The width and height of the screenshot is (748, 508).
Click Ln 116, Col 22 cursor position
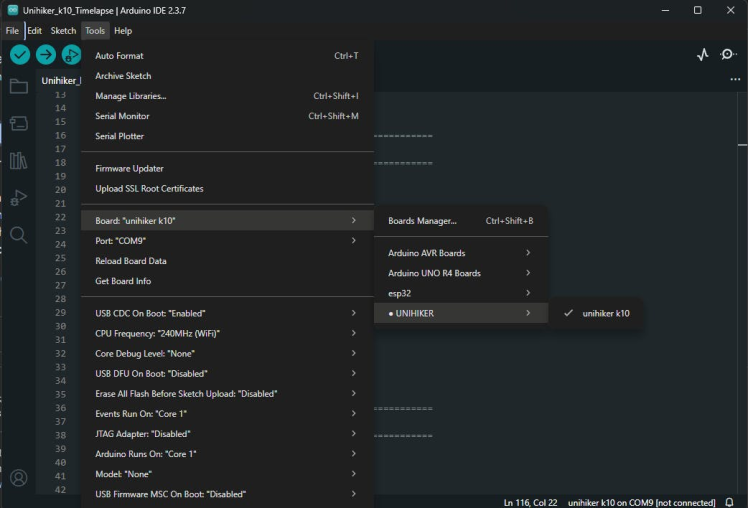coord(530,503)
